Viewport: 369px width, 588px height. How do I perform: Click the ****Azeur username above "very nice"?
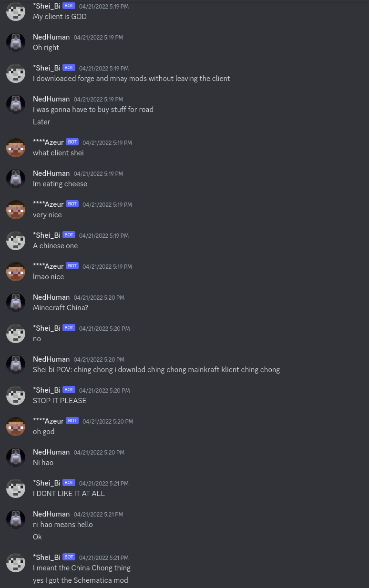(x=48, y=204)
